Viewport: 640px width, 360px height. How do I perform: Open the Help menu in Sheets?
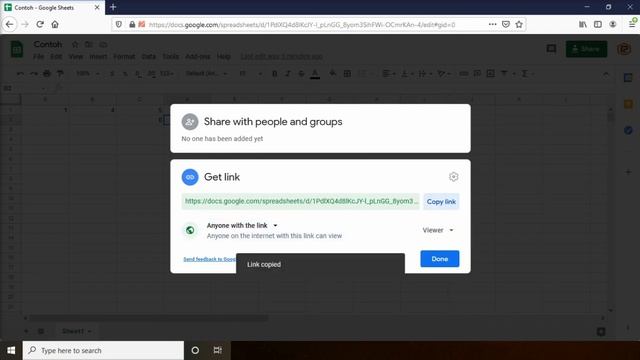[x=224, y=56]
